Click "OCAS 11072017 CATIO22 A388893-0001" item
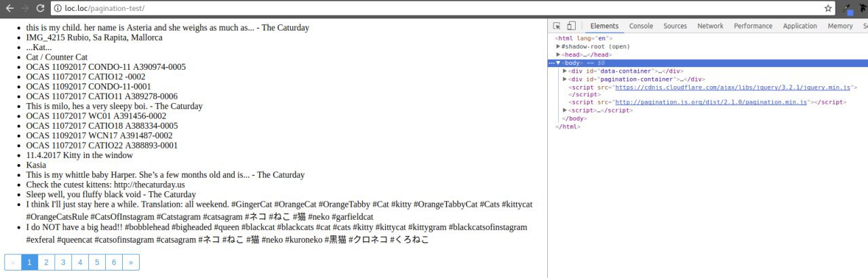 102,146
